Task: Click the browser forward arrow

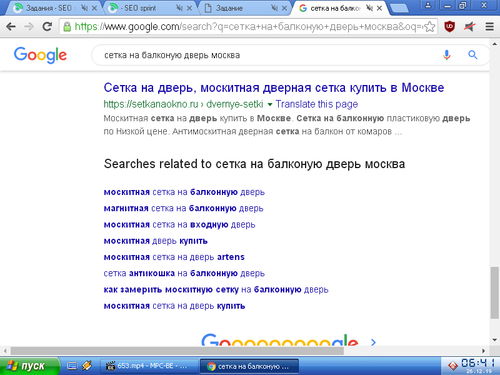Action: [x=29, y=26]
